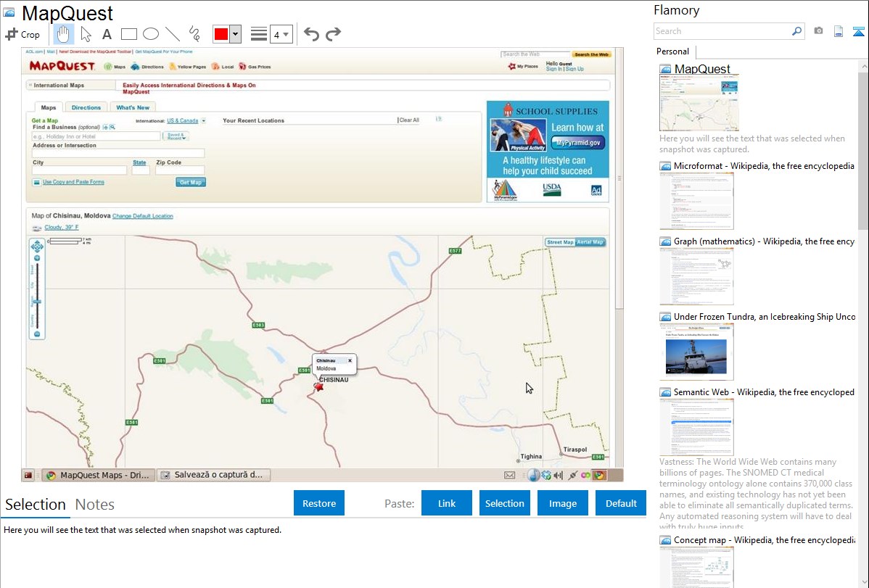869x588 pixels.
Task: Click the Image paste button
Action: click(563, 503)
